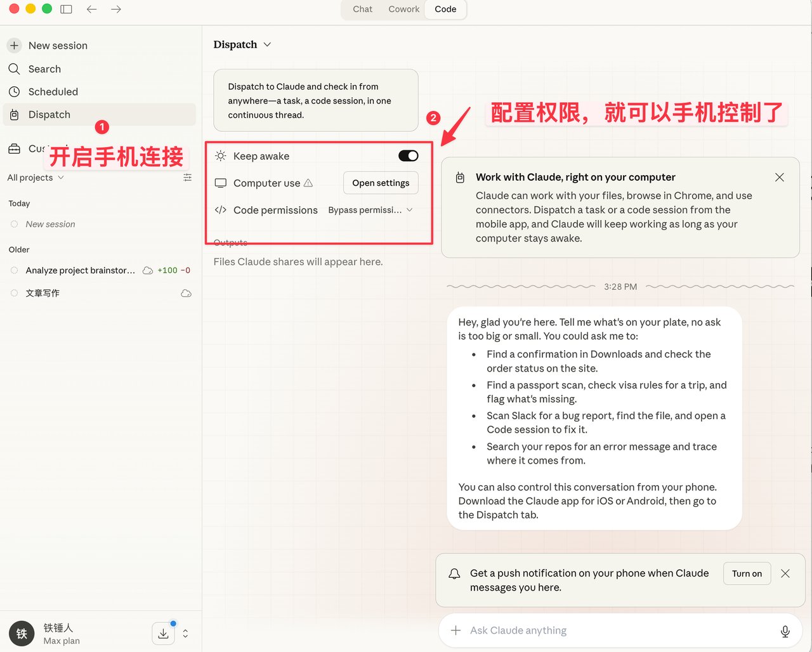
Task: Toggle the sidebar panel icon
Action: coord(66,9)
